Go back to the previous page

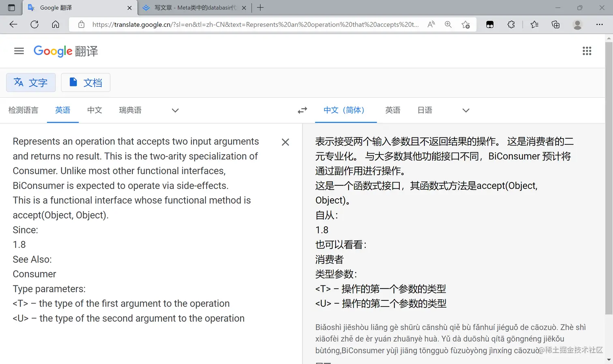(13, 24)
